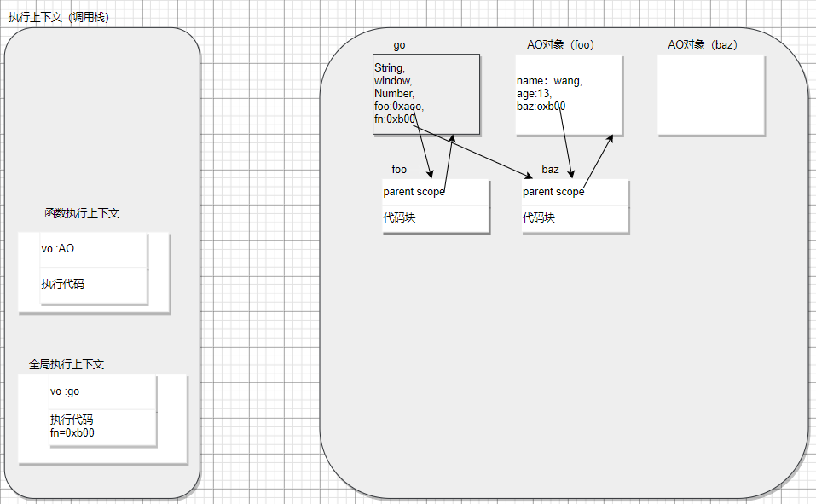
Task: Select the 'baz:oxb00' line
Action: 541,107
